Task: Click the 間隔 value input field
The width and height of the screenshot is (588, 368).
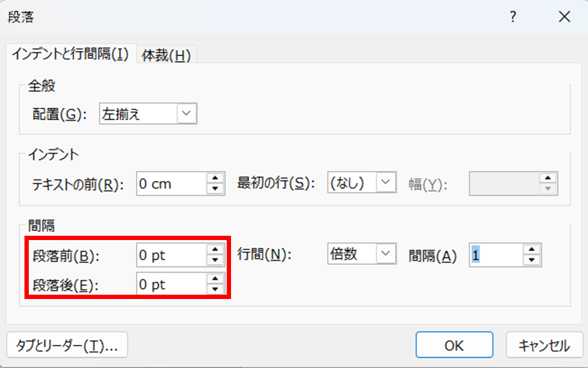Action: click(x=495, y=254)
